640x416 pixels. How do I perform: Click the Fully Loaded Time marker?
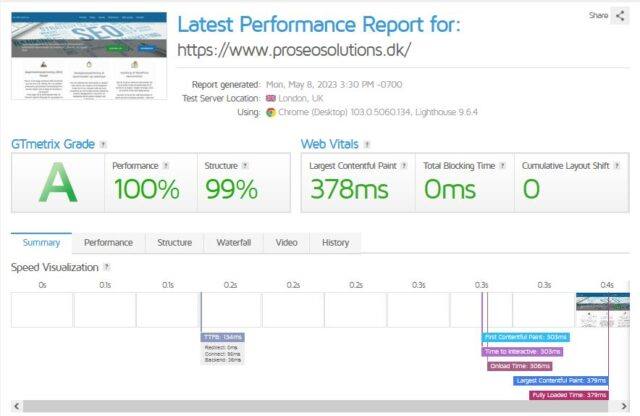coord(569,395)
